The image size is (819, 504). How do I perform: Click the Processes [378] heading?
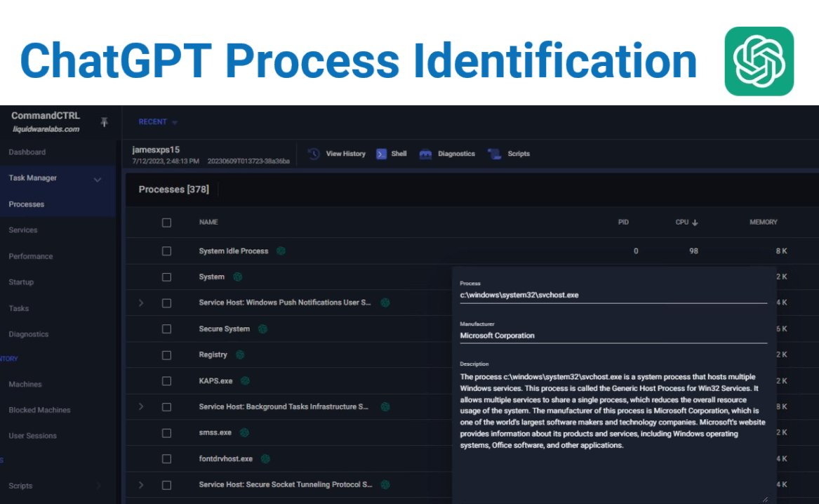point(173,190)
